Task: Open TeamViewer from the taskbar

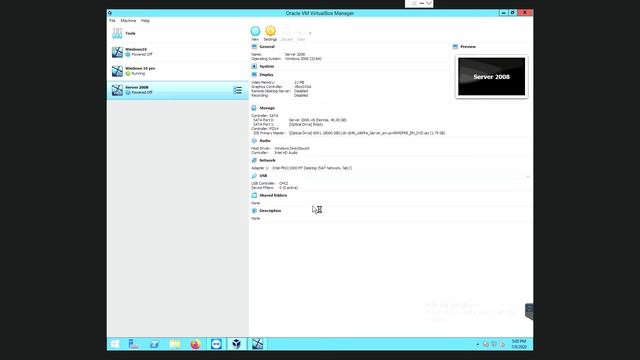Action: point(216,344)
